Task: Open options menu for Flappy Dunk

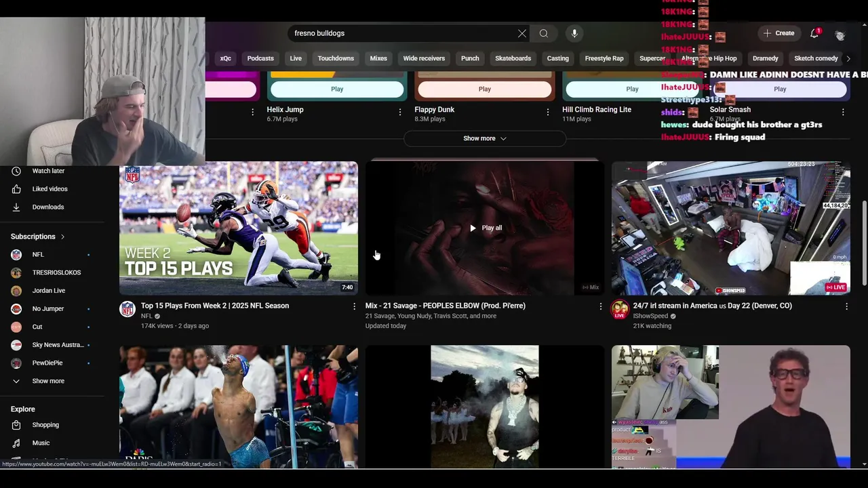Action: 548,112
